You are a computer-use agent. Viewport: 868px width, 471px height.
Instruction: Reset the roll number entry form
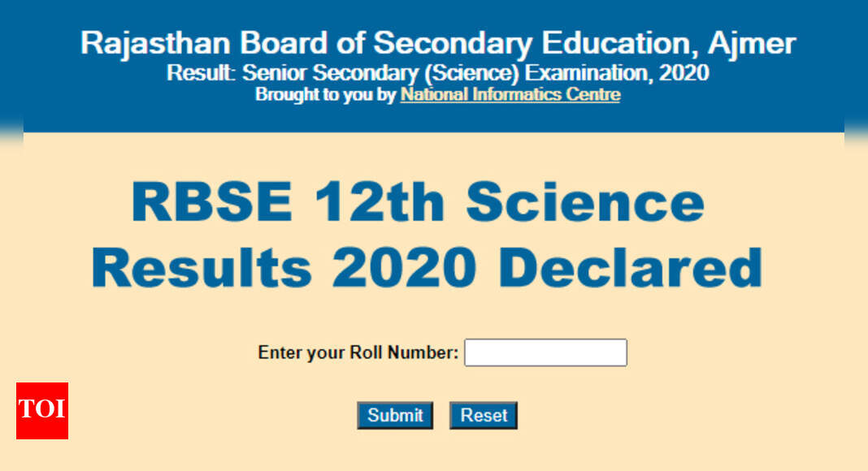click(x=483, y=415)
